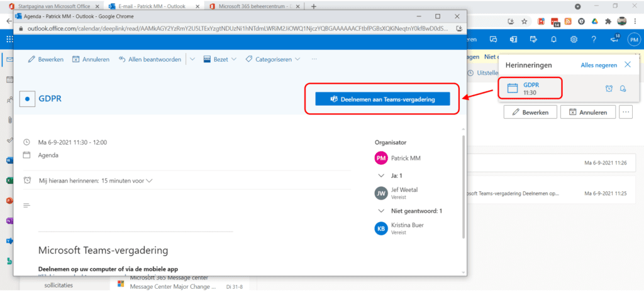
Task: Close the Herinneringen panel
Action: [x=628, y=65]
